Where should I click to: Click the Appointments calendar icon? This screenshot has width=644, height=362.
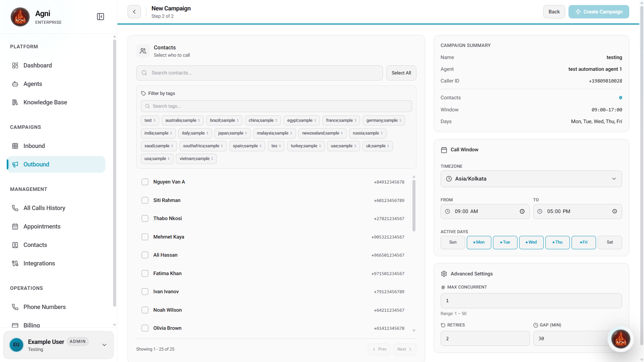15,226
